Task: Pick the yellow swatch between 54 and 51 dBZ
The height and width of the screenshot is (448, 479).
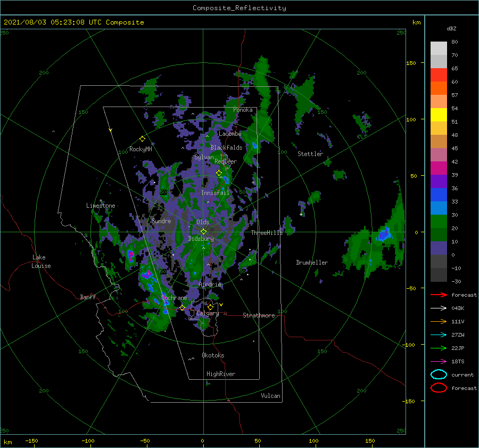Action: tap(439, 115)
